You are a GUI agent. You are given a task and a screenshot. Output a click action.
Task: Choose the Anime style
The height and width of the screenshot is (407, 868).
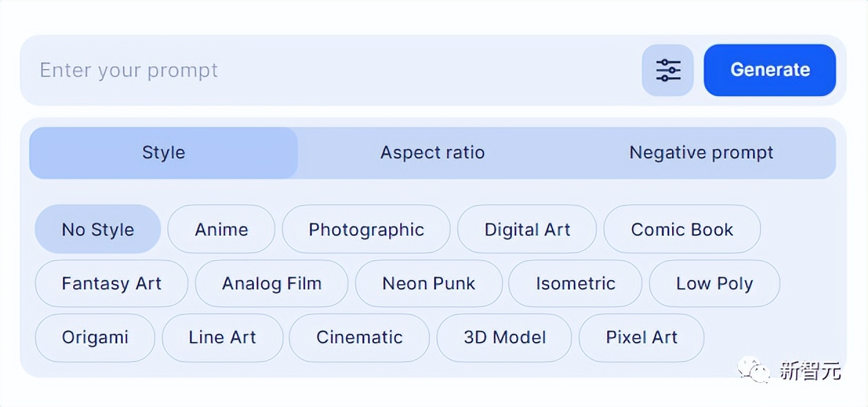(221, 229)
